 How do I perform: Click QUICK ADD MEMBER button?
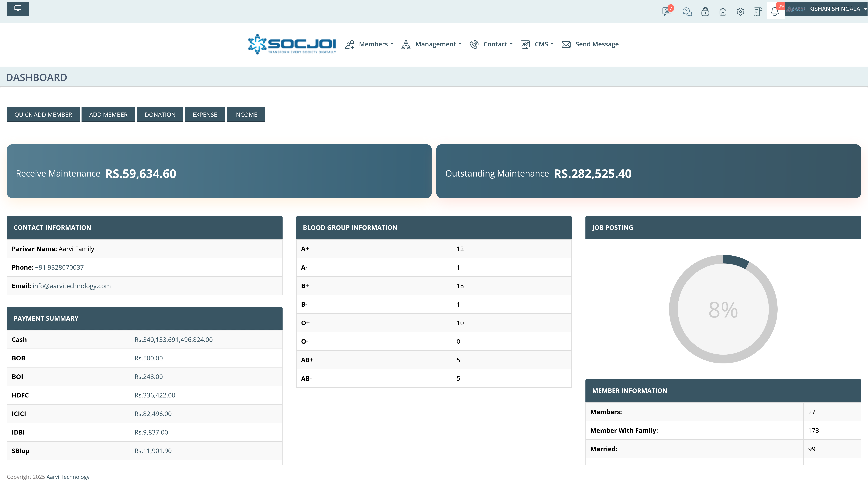(x=43, y=114)
